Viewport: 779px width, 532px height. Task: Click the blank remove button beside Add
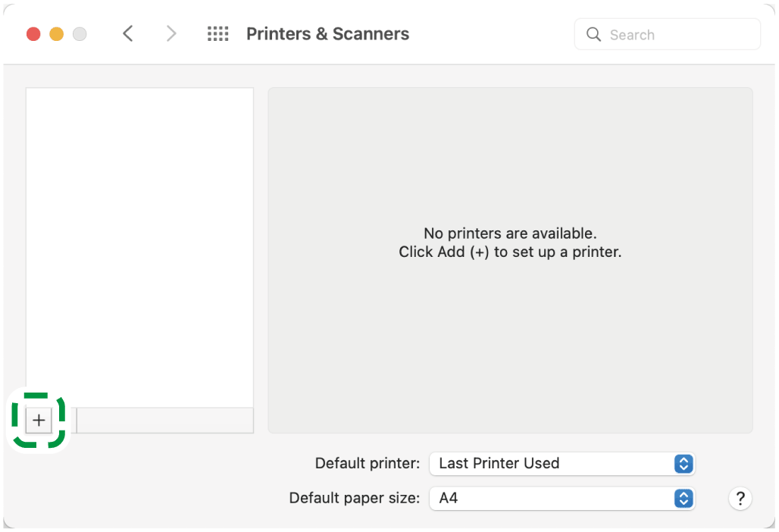64,421
